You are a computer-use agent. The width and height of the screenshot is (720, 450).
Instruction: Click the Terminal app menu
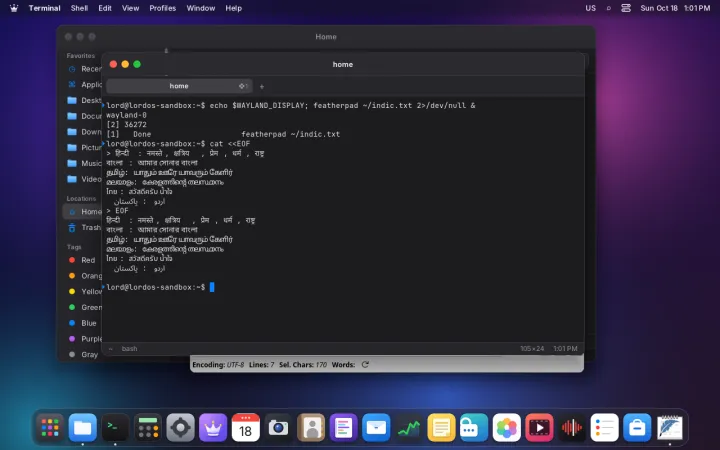[x=45, y=8]
